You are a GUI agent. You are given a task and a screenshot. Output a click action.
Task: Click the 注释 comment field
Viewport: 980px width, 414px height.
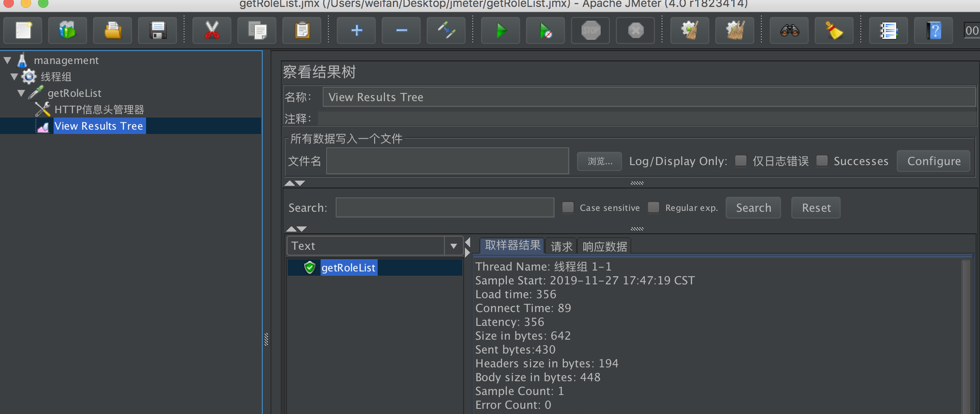tap(647, 118)
